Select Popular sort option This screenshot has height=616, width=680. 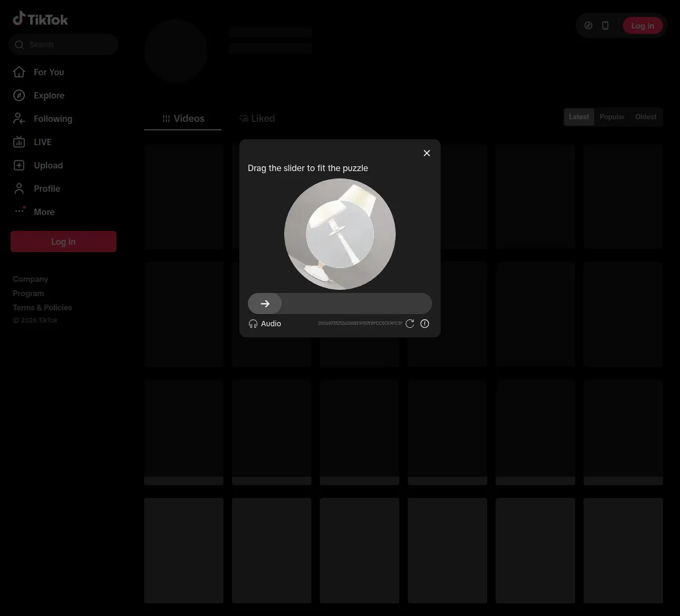(x=612, y=117)
